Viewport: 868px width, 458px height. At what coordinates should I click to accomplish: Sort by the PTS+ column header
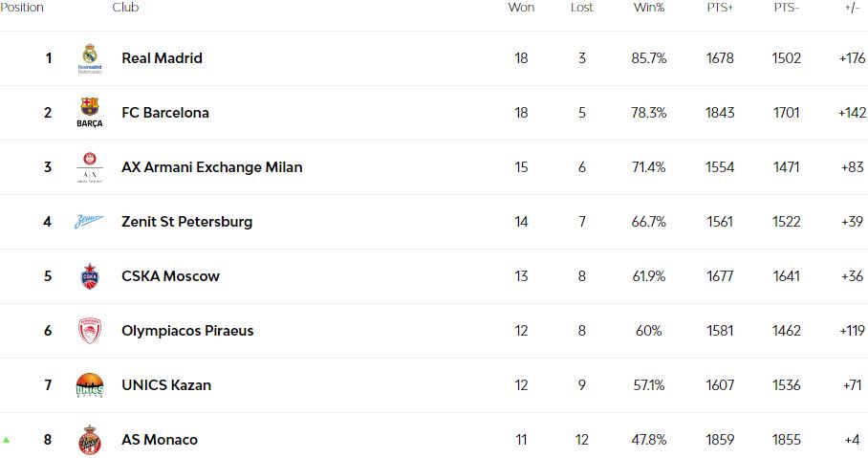click(720, 8)
